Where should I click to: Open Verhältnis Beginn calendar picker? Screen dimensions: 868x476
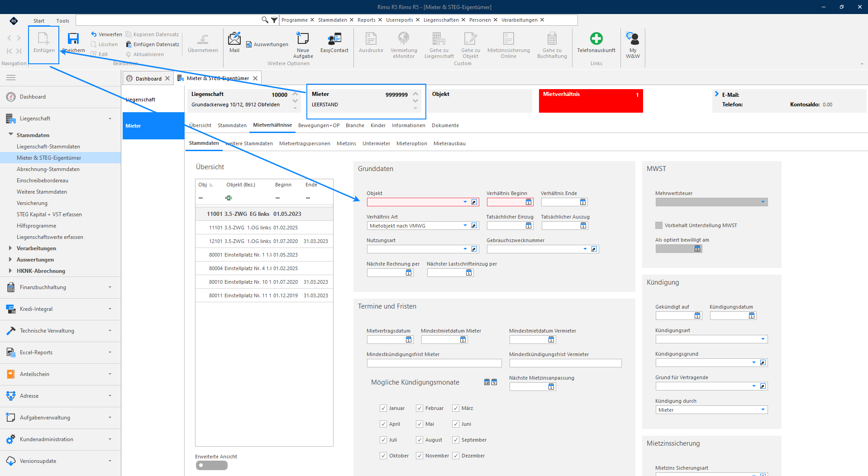pos(529,202)
